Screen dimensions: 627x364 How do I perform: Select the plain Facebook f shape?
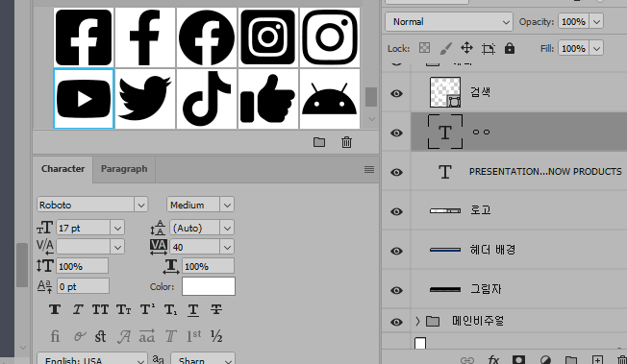[x=145, y=37]
